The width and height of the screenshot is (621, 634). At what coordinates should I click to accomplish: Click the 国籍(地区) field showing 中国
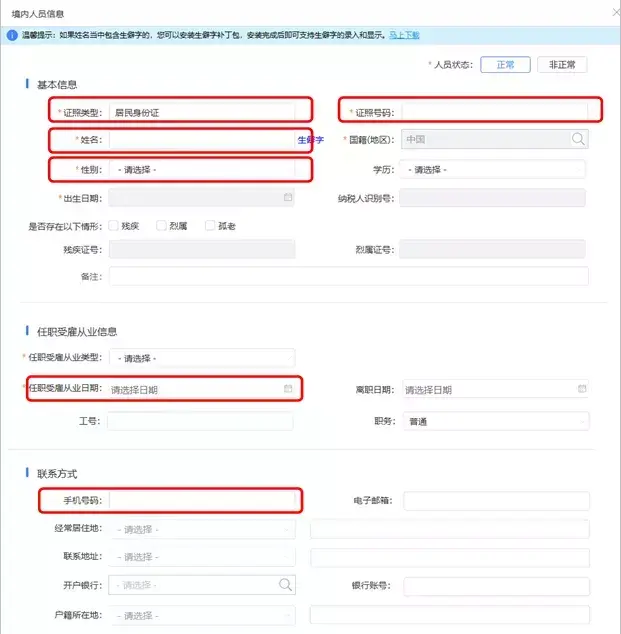(x=495, y=139)
